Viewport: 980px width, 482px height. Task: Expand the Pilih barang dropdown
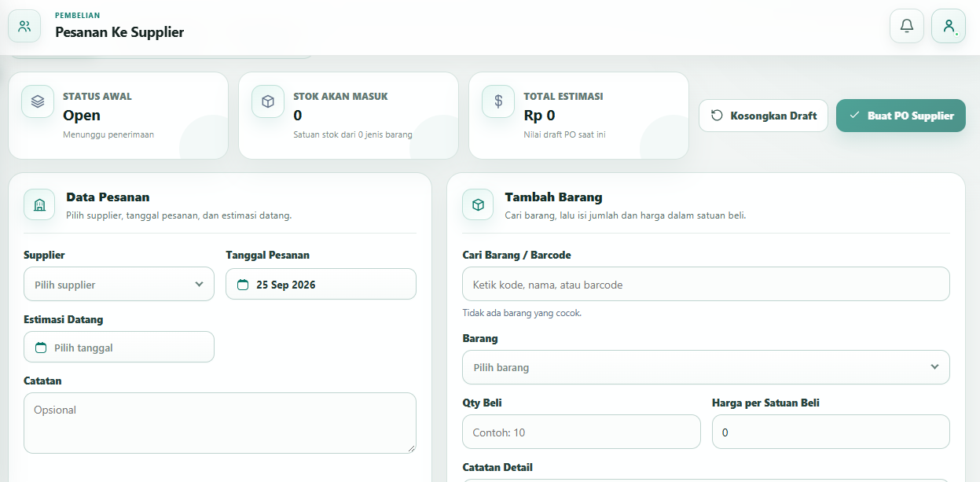tap(706, 367)
